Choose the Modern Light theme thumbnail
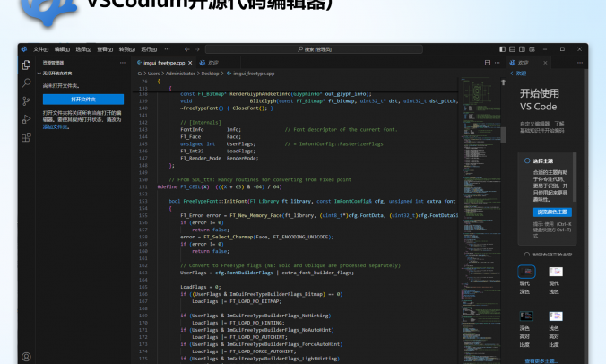 coord(556,272)
